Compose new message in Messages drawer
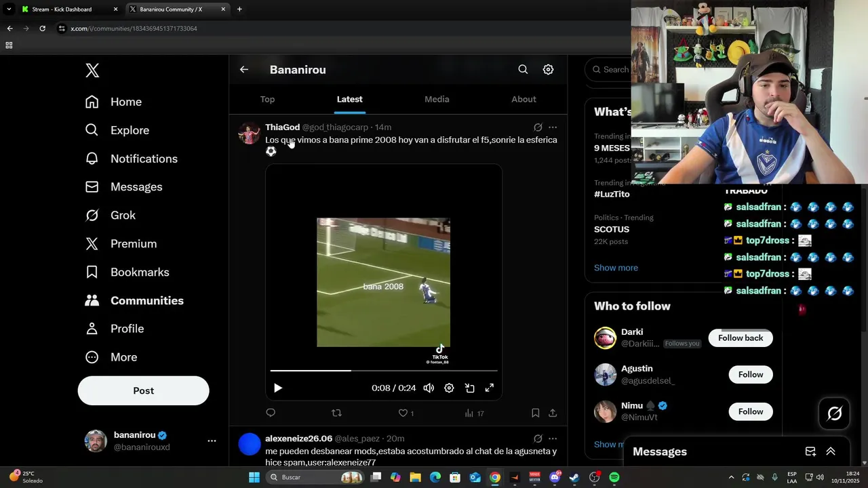868x488 pixels. 810,451
